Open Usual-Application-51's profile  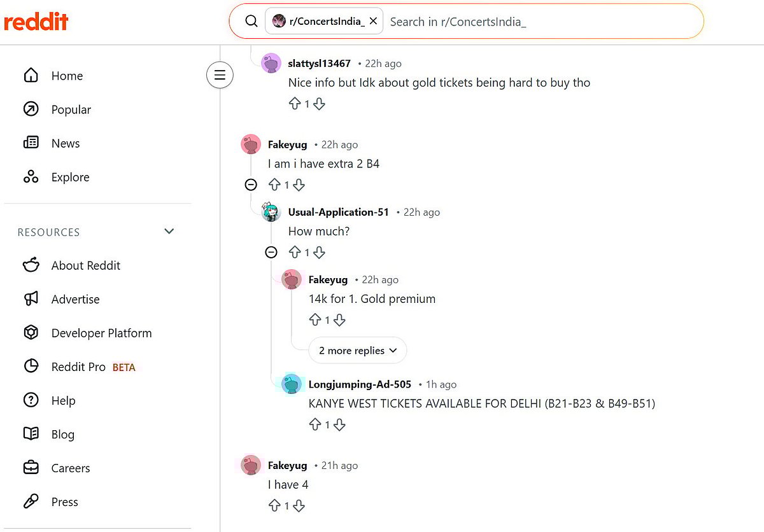pyautogui.click(x=338, y=212)
